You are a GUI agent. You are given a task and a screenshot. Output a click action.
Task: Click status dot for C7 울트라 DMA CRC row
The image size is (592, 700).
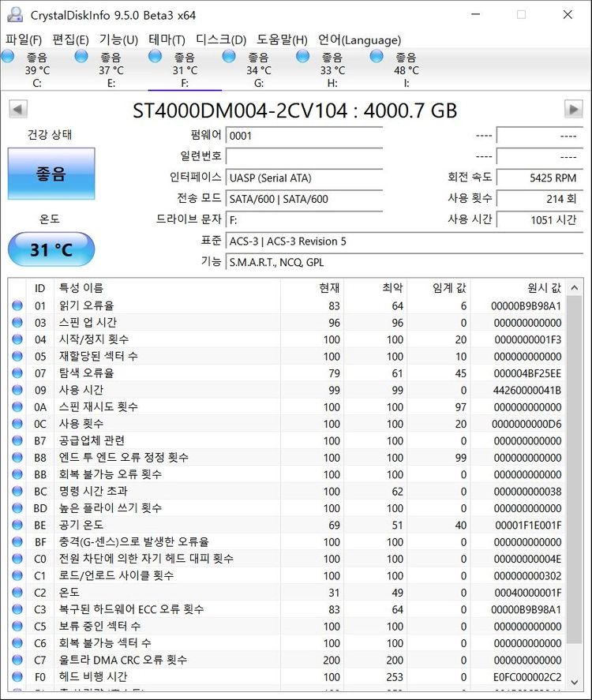[17, 660]
